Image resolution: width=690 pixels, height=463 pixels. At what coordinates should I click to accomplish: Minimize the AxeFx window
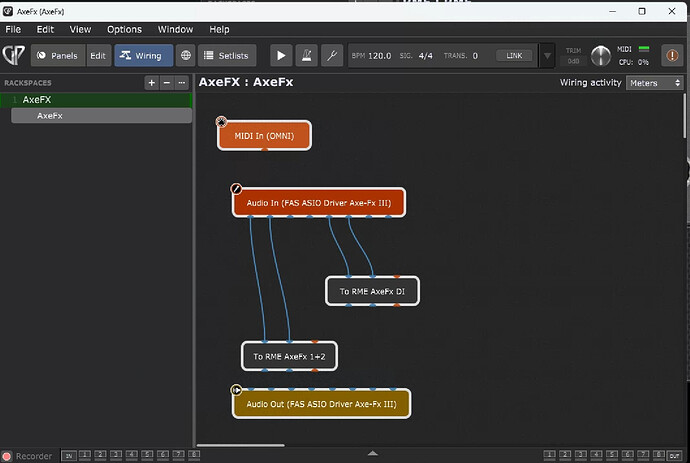[613, 11]
